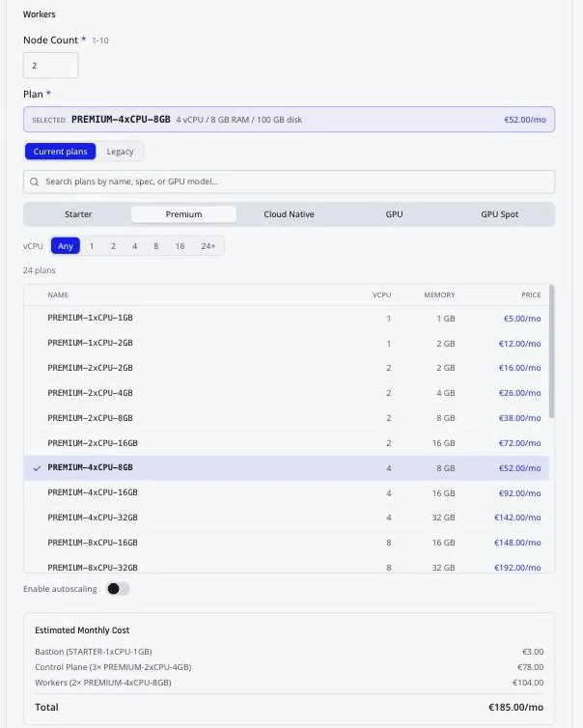Screen dimensions: 583x728
Task: Click the selected plan PREMIUM-4xCPU-8GB summary box
Action: pyautogui.click(x=289, y=120)
